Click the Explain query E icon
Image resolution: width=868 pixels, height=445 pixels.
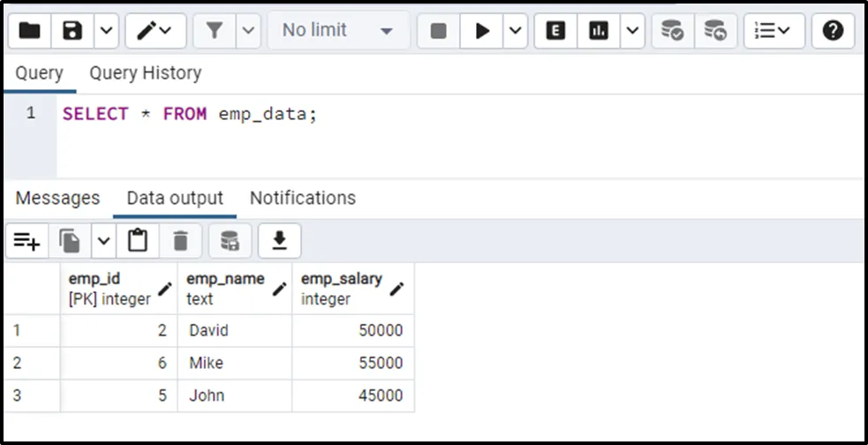(555, 31)
